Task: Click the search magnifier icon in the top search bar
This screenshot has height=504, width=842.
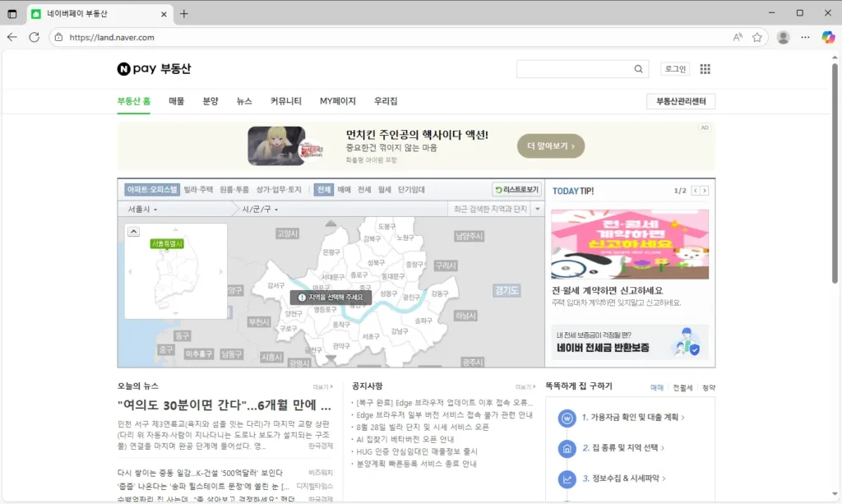Action: click(x=638, y=69)
